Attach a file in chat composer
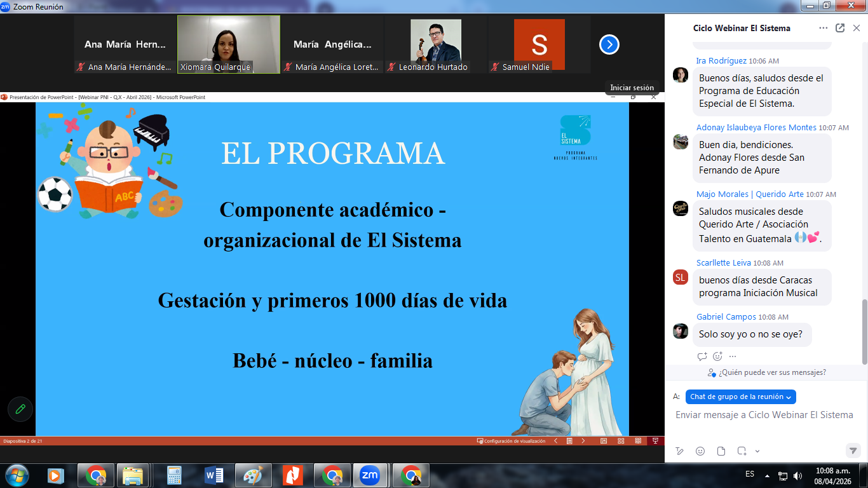Viewport: 868px width, 488px height. coord(721,451)
